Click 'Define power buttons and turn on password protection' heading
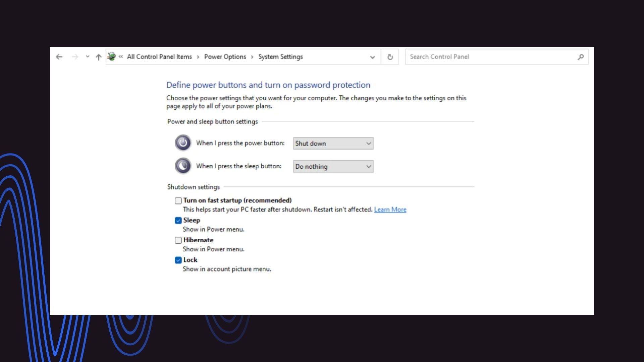Screen dimensions: 644x362 pyautogui.click(x=268, y=85)
